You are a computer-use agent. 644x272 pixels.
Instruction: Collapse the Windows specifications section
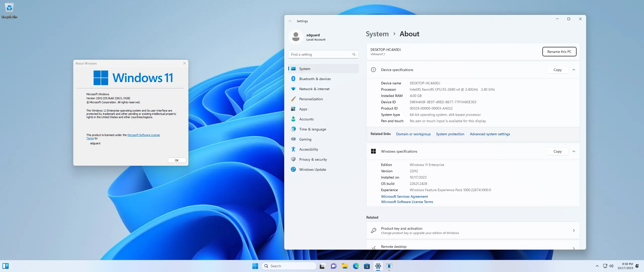574,151
